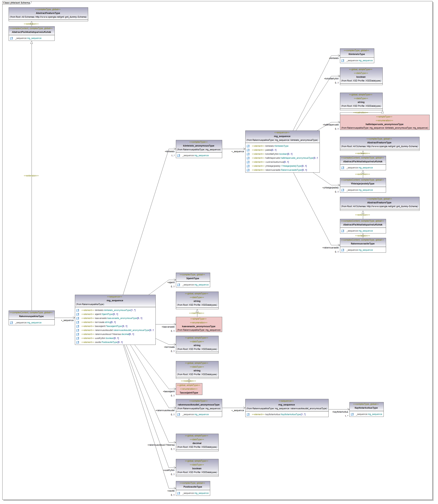Click the _sequence icon in PostiosoiteType box
The image size is (438, 504).
[x=179, y=493]
